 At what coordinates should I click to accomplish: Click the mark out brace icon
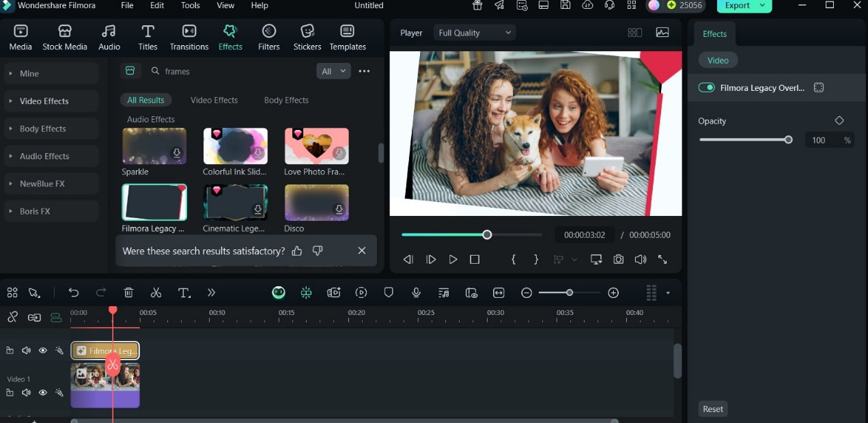[536, 260]
